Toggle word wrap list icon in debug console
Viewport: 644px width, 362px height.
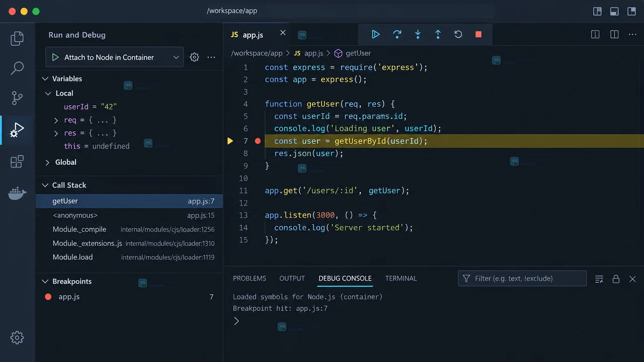(x=599, y=279)
